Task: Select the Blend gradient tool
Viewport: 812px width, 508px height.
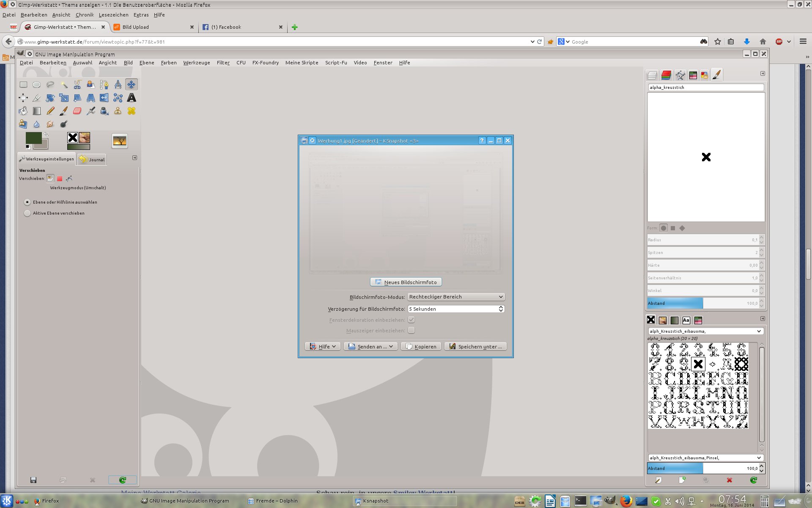Action: click(37, 111)
